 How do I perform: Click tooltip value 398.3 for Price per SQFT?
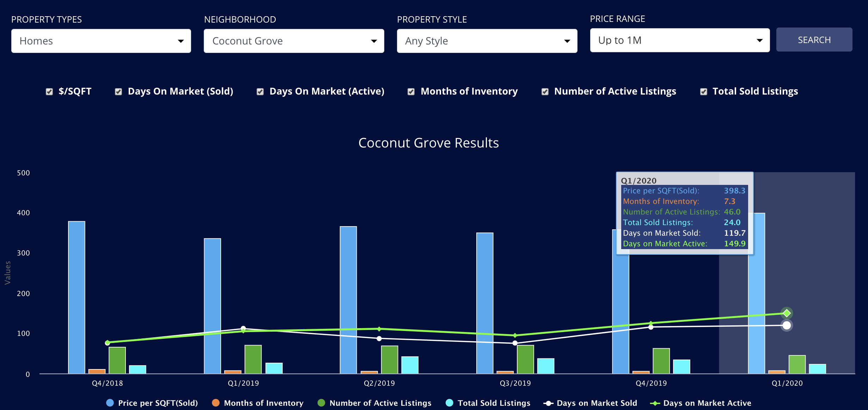pyautogui.click(x=735, y=191)
